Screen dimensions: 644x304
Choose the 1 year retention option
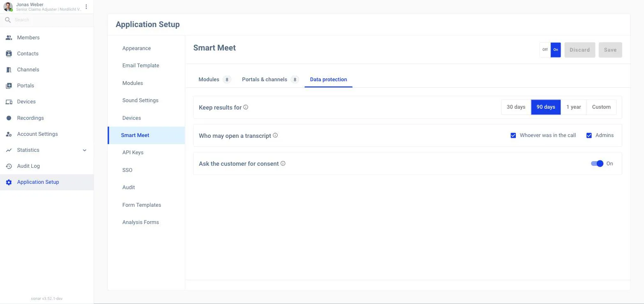click(573, 107)
